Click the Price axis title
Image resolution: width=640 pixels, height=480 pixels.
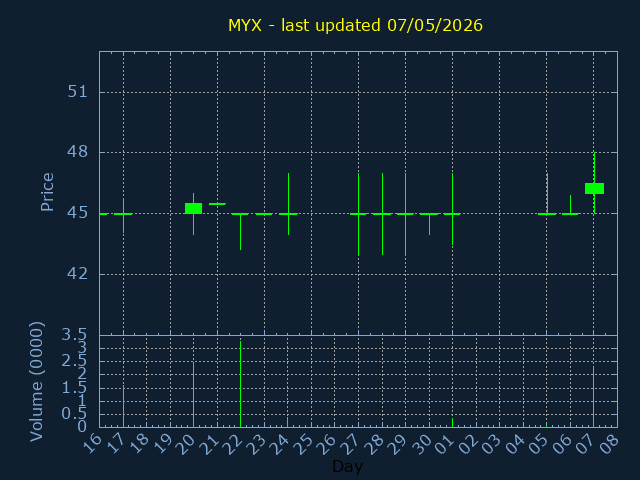pos(47,192)
